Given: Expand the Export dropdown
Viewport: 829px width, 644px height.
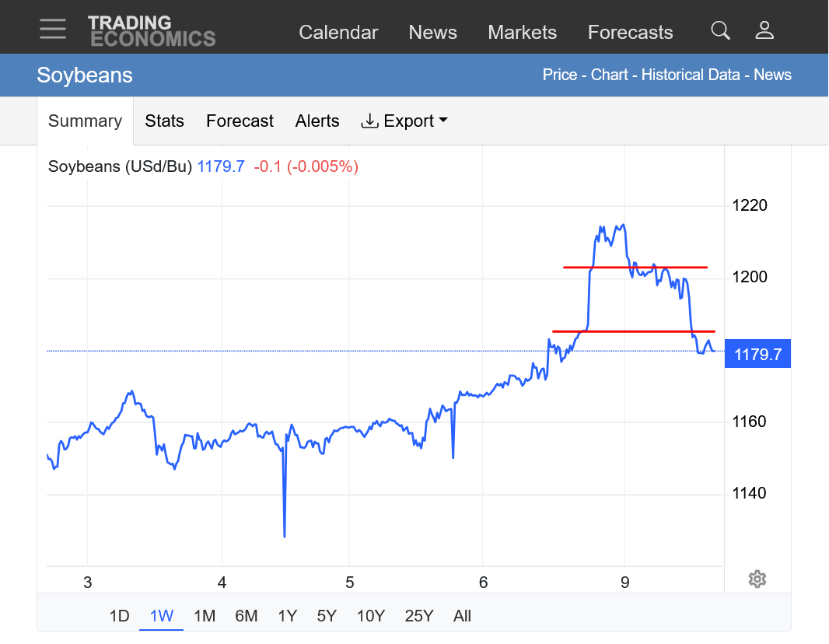Looking at the screenshot, I should coord(404,121).
